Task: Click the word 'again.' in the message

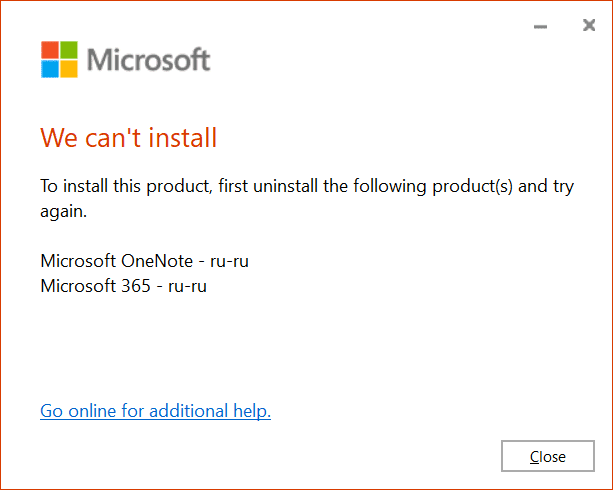Action: (x=64, y=212)
